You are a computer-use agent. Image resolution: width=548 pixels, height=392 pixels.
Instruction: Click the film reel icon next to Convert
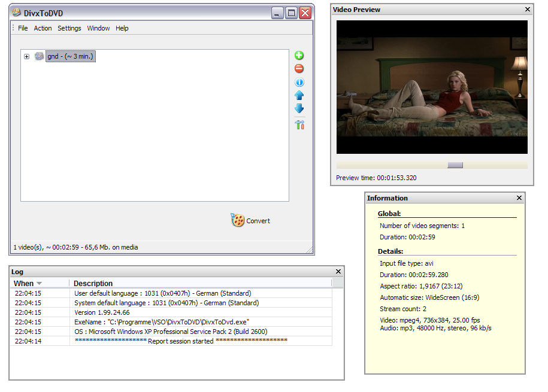(x=238, y=221)
